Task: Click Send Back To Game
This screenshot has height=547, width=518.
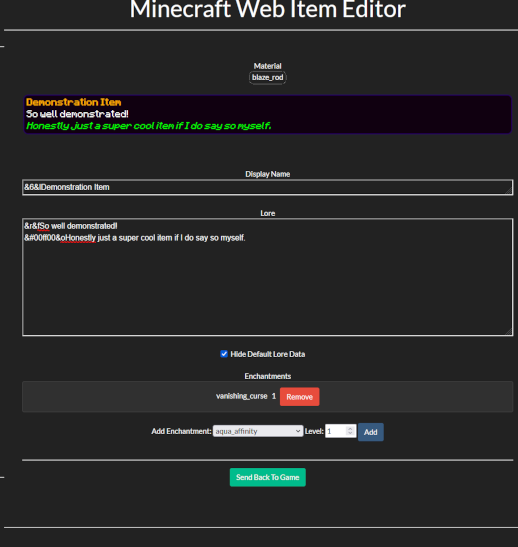Action: (x=268, y=477)
